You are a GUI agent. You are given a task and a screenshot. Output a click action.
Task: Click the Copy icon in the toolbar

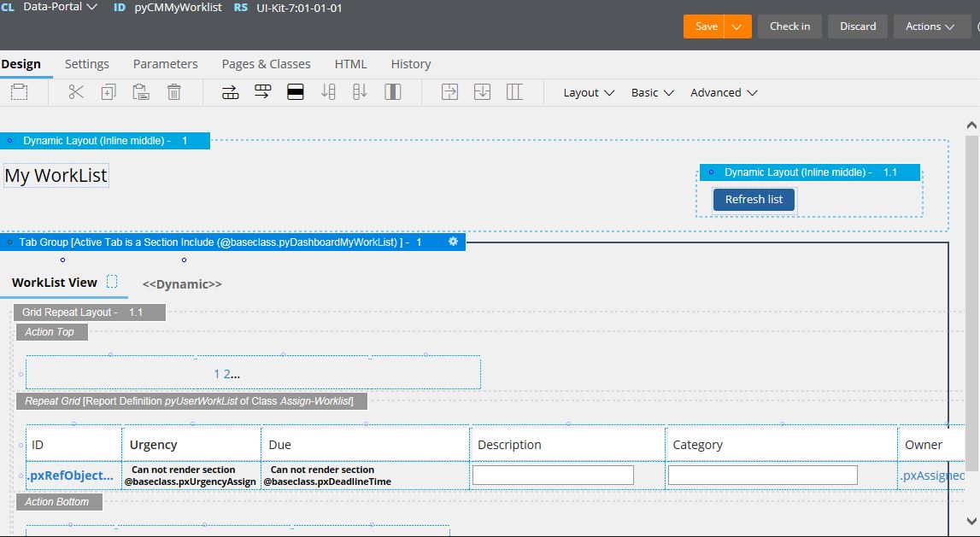(109, 92)
